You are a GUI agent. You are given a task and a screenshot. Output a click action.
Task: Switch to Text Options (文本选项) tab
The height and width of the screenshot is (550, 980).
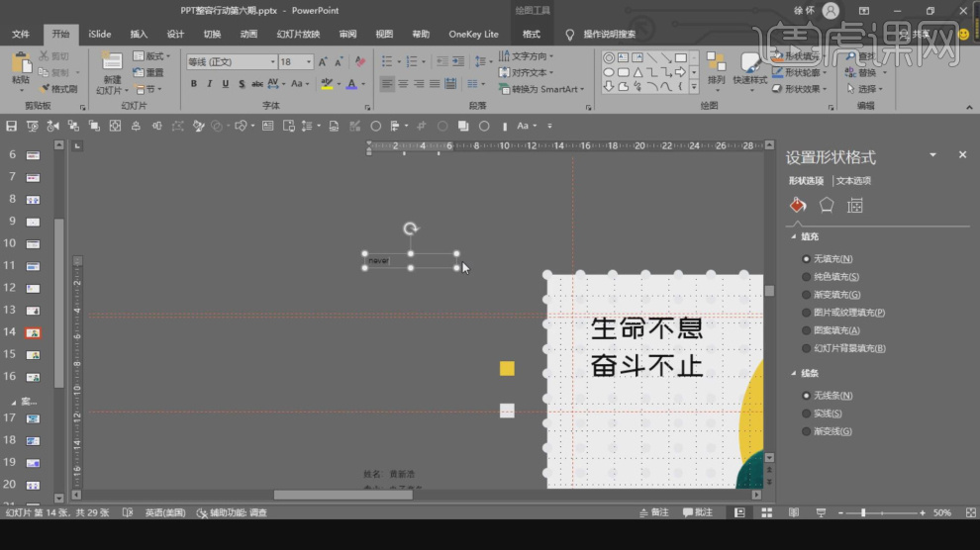click(853, 181)
